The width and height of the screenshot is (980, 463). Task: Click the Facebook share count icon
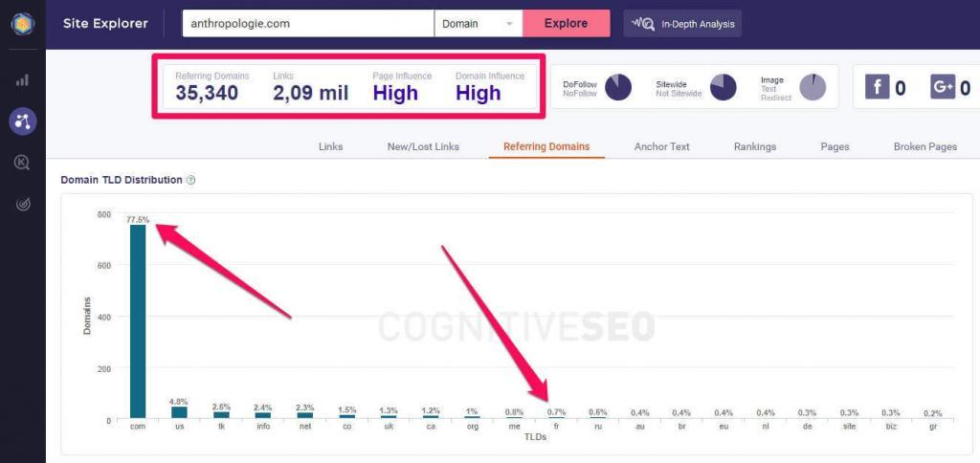tap(877, 88)
